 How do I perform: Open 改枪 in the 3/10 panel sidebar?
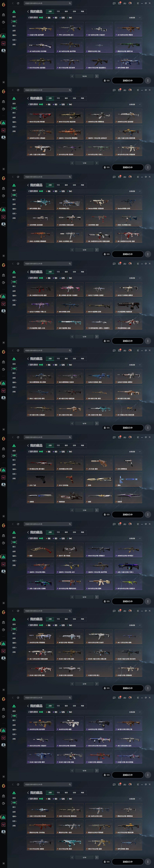tap(14, 826)
